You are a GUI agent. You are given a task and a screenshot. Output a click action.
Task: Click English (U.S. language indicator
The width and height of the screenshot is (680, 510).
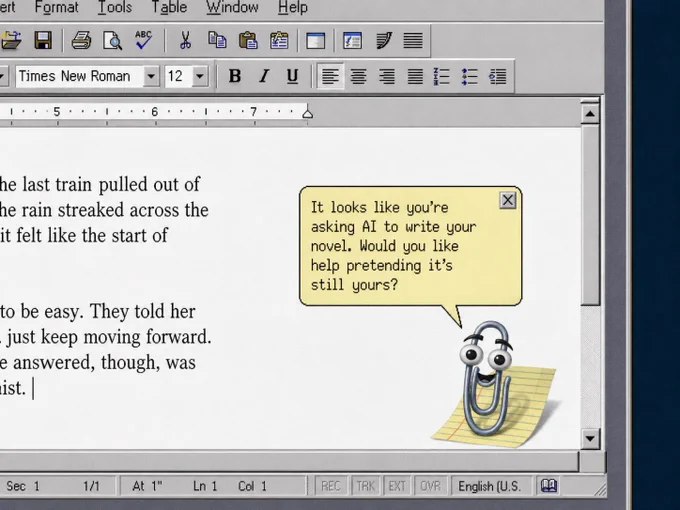490,486
